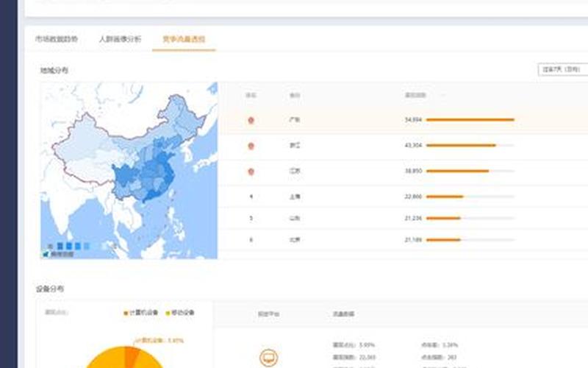Click the rank number 5 in the 山东 row
Screen dimensions: 588x368
point(251,218)
